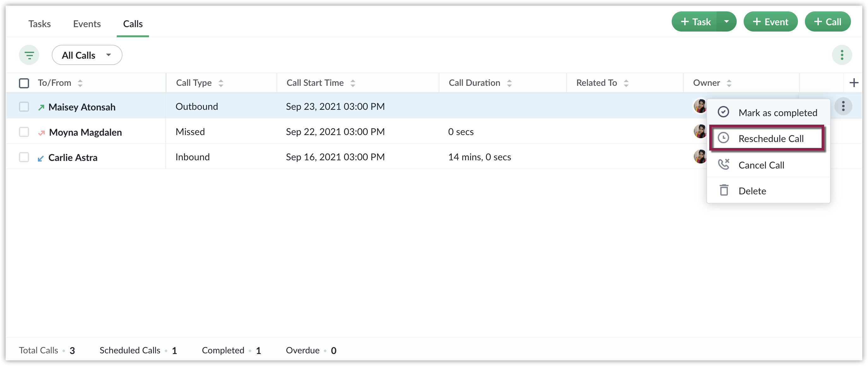This screenshot has height=366, width=868.
Task: Sort by the Related To column arrows
Action: click(626, 83)
